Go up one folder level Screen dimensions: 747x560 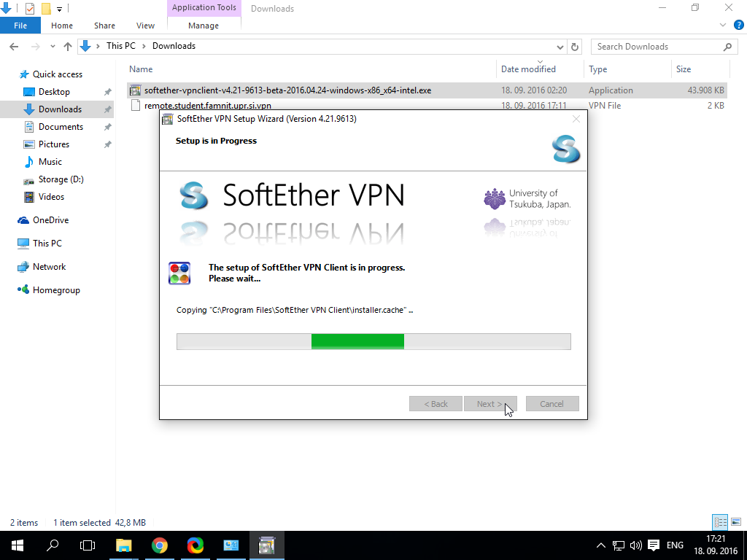[x=68, y=46]
